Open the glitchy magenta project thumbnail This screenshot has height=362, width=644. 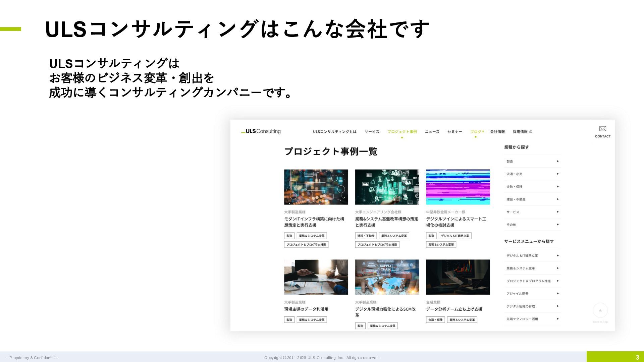pyautogui.click(x=458, y=187)
